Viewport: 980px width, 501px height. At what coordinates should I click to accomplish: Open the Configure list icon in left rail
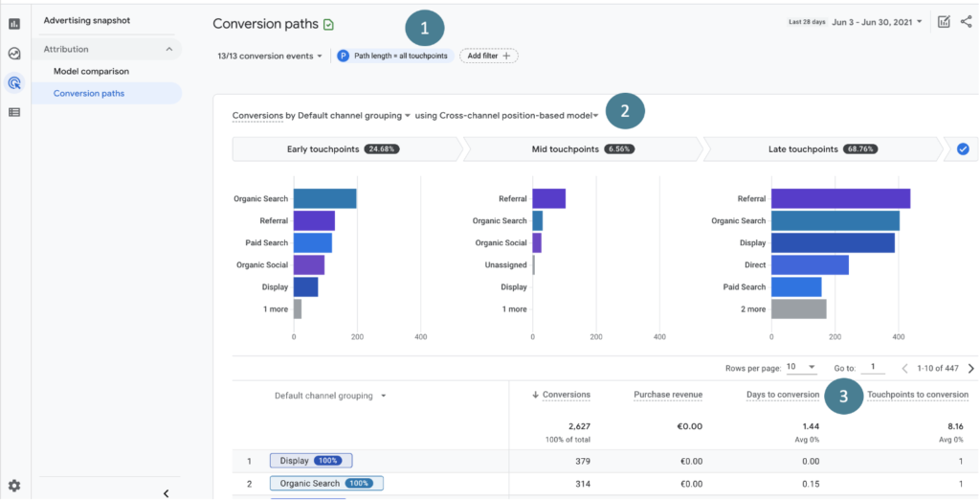click(x=14, y=112)
